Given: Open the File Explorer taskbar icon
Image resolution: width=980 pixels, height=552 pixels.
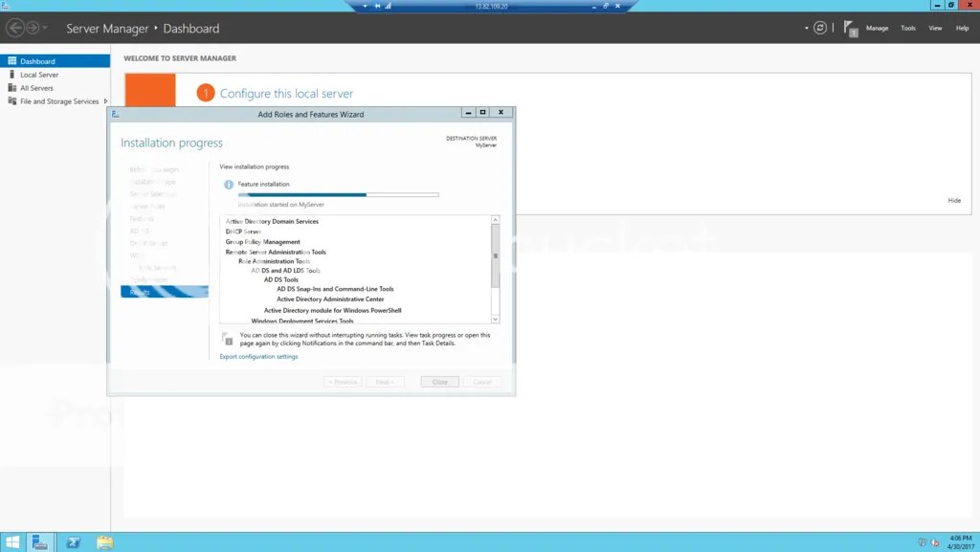Looking at the screenshot, I should coord(105,542).
